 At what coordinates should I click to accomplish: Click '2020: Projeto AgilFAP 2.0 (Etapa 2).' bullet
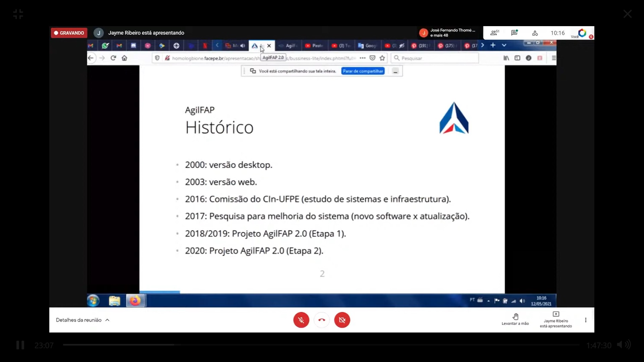tap(254, 251)
